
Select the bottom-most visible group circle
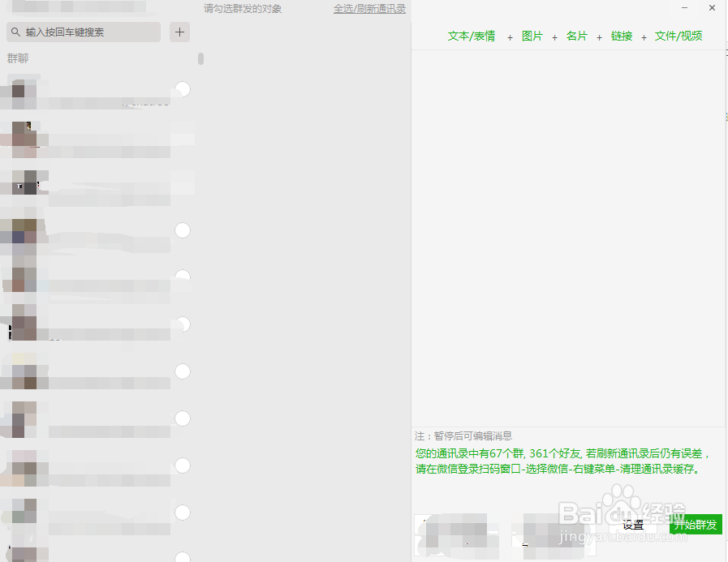(x=183, y=556)
